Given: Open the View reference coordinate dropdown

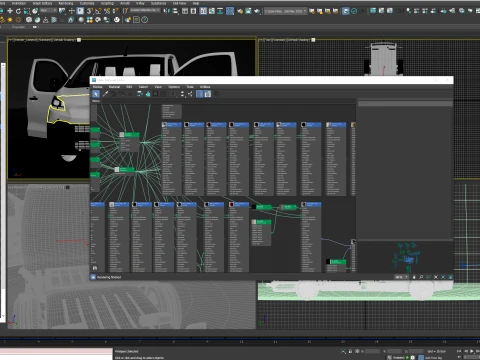Looking at the screenshot, I should 49,11.
